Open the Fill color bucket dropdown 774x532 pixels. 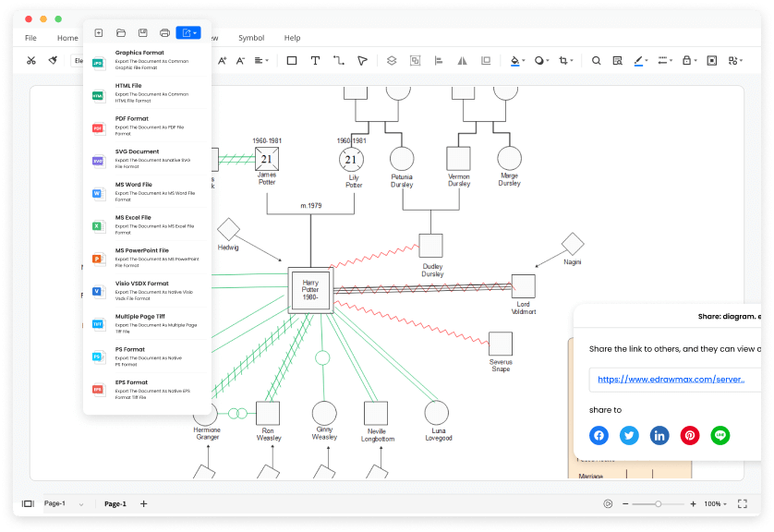click(x=517, y=61)
